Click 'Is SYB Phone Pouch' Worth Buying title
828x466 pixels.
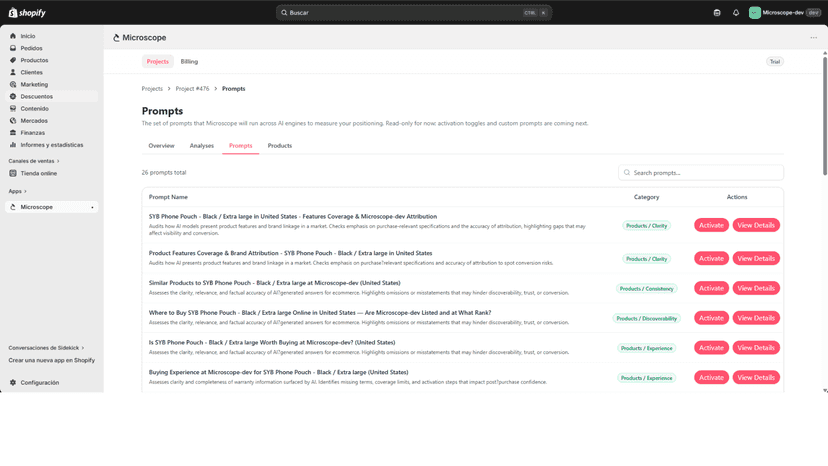coord(272,342)
